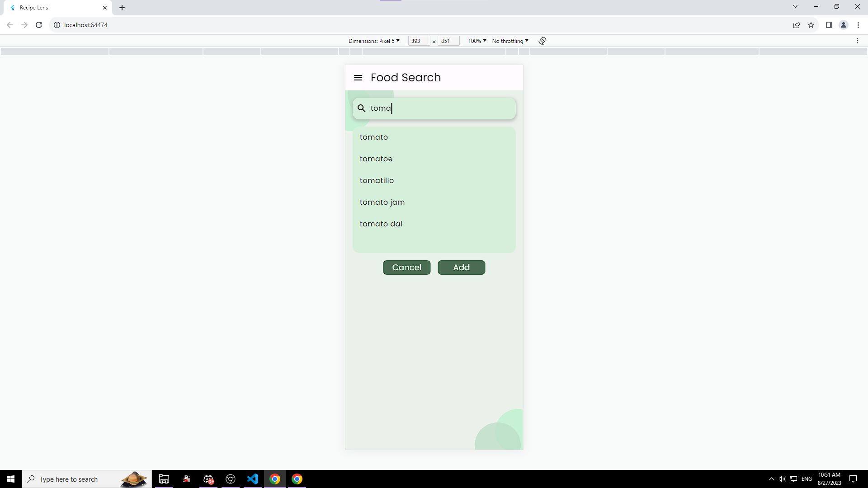Click the rotate device icon

coord(542,41)
